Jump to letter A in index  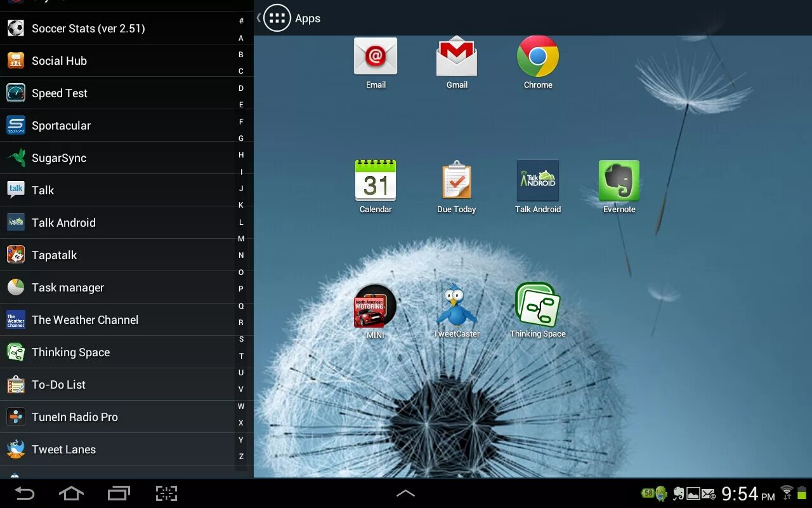tap(241, 38)
